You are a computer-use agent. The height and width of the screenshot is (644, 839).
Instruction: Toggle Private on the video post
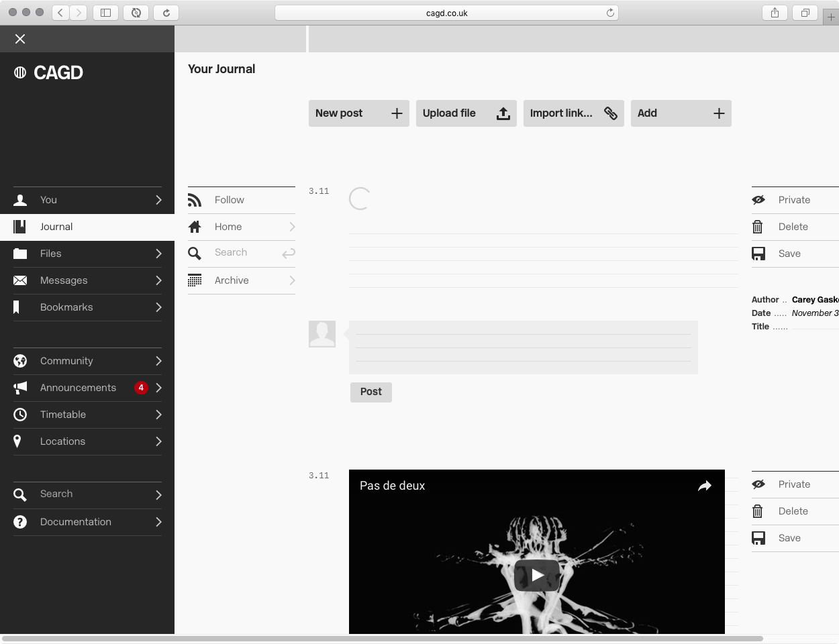pos(795,484)
